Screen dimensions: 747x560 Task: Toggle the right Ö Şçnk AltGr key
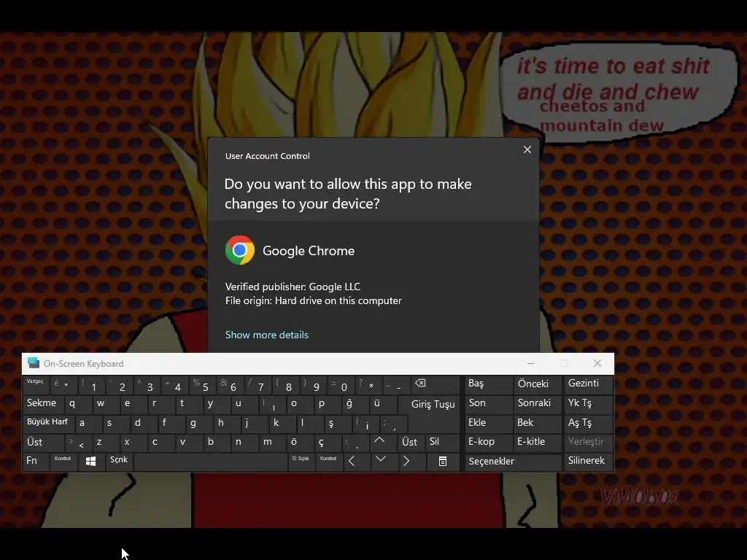point(301,461)
